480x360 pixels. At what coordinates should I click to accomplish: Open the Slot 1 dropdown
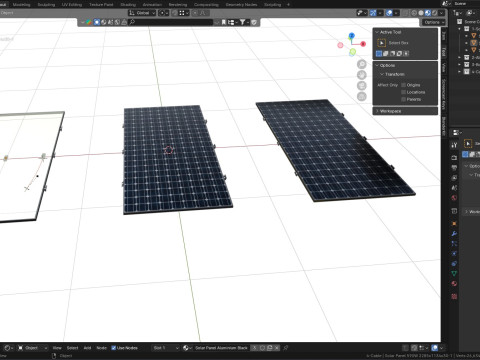(x=166, y=348)
